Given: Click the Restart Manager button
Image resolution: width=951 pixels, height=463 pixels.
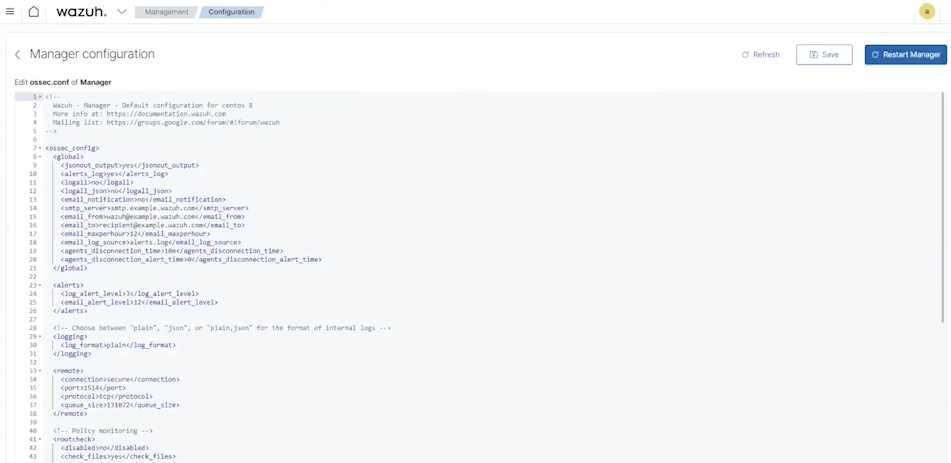Looking at the screenshot, I should (906, 55).
